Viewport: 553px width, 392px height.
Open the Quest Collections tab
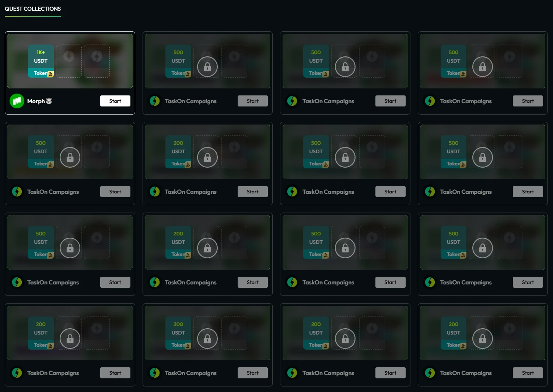tap(33, 9)
